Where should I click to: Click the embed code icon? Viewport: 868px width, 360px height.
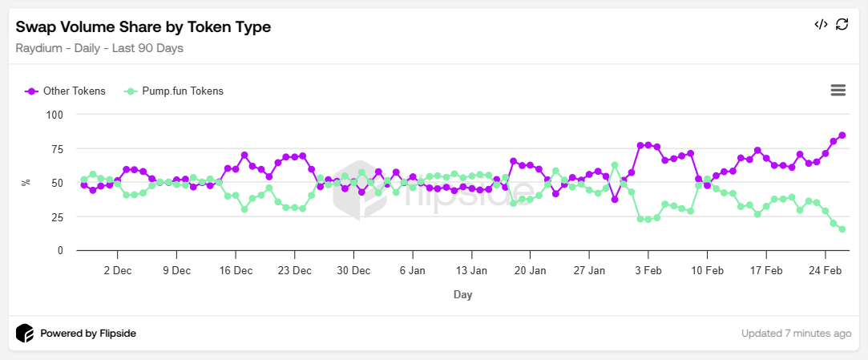click(821, 24)
